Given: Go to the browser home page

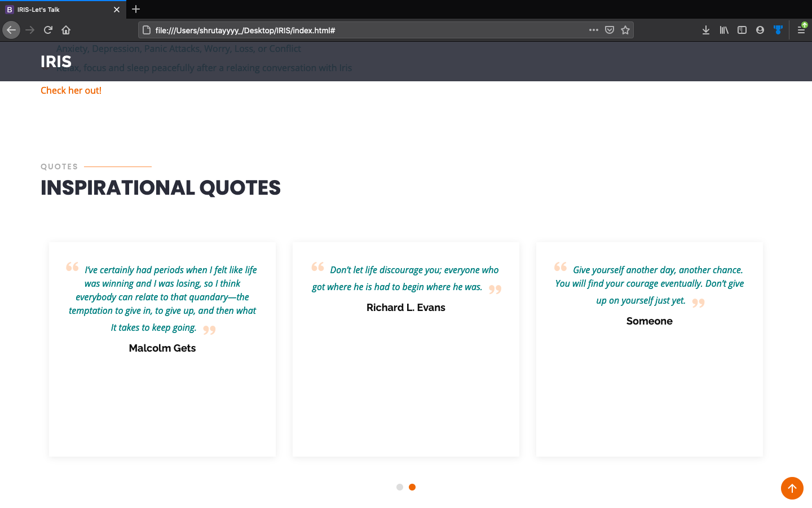Looking at the screenshot, I should coord(66,30).
